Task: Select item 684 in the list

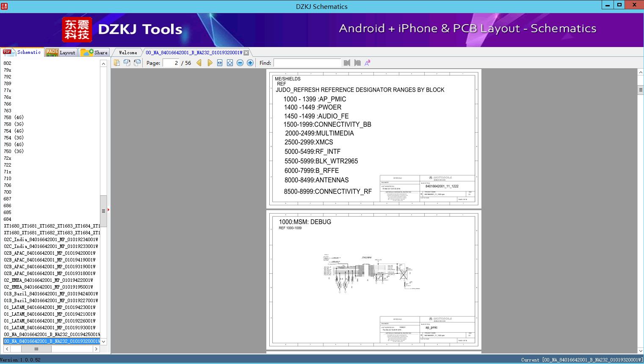Action: point(8,219)
